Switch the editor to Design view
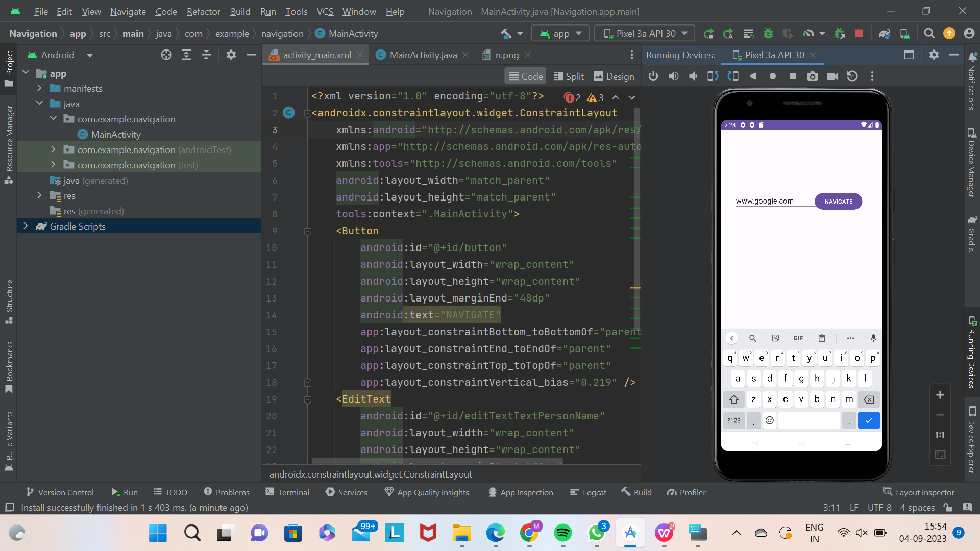The width and height of the screenshot is (980, 551). click(614, 76)
